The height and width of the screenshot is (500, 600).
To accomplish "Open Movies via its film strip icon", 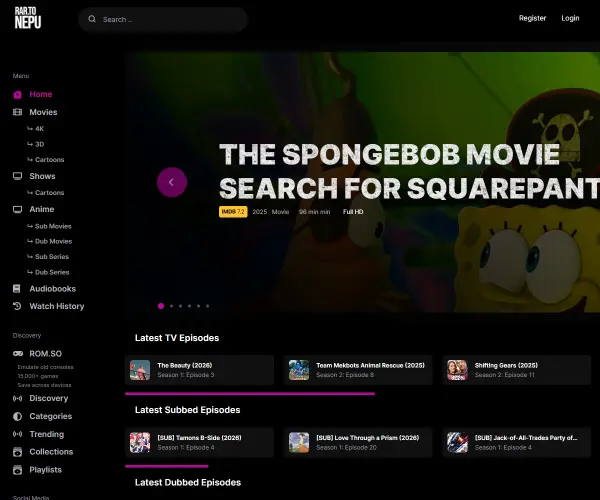I will coord(18,112).
